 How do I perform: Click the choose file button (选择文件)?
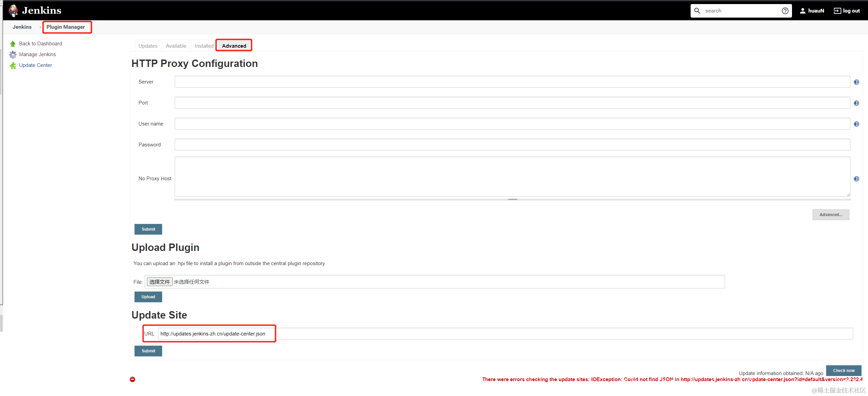tap(159, 282)
